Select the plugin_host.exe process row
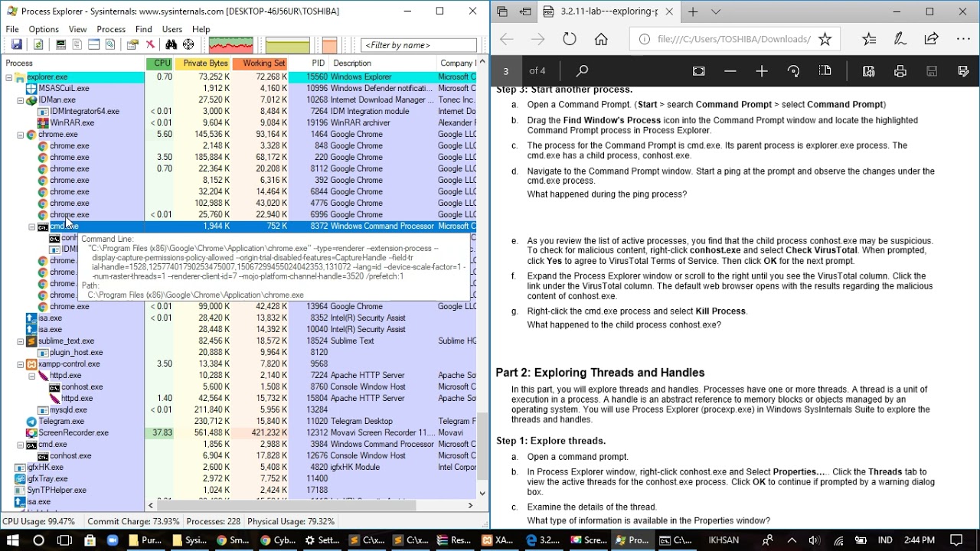The width and height of the screenshot is (980, 551). point(239,353)
